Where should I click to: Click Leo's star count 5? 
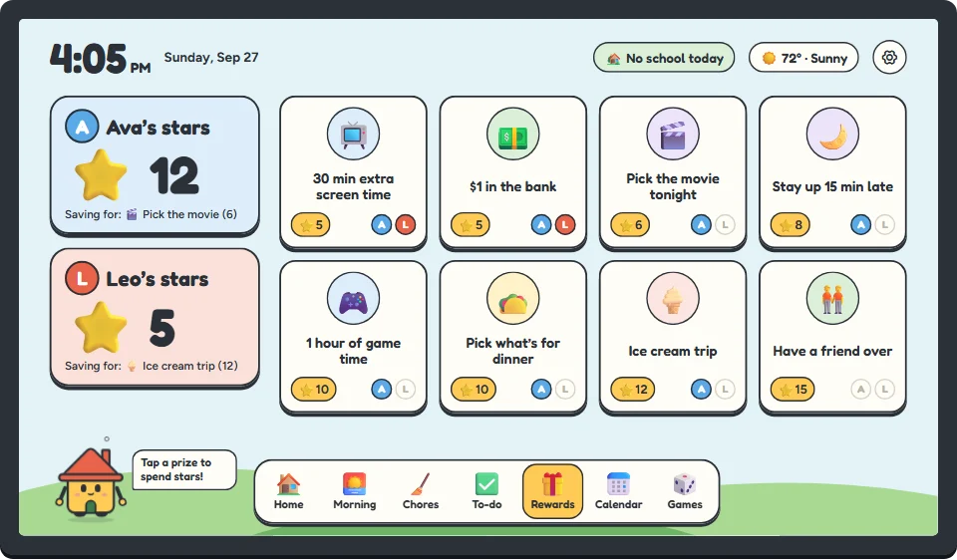162,328
